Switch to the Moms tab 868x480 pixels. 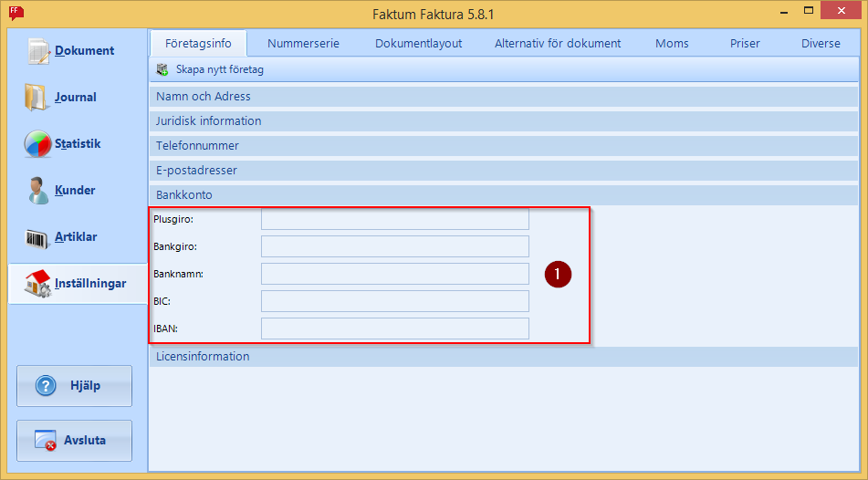click(672, 43)
